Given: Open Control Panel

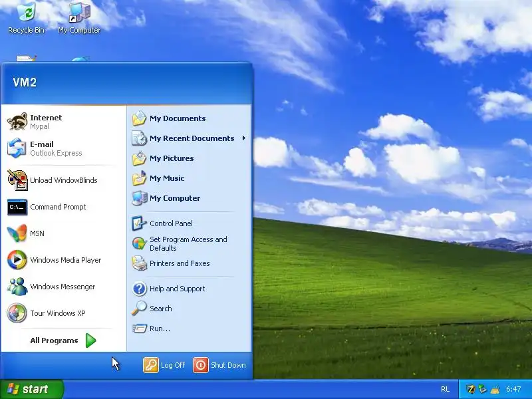Looking at the screenshot, I should point(190,223).
